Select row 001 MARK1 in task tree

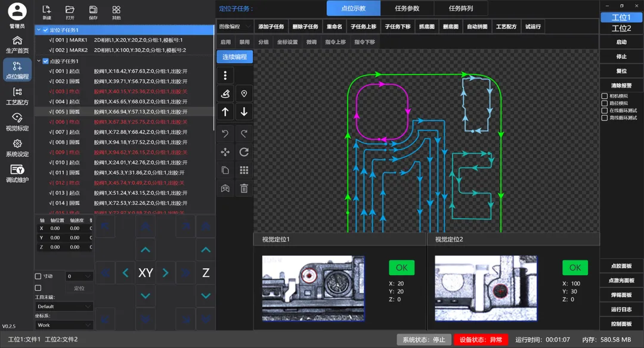coord(125,40)
